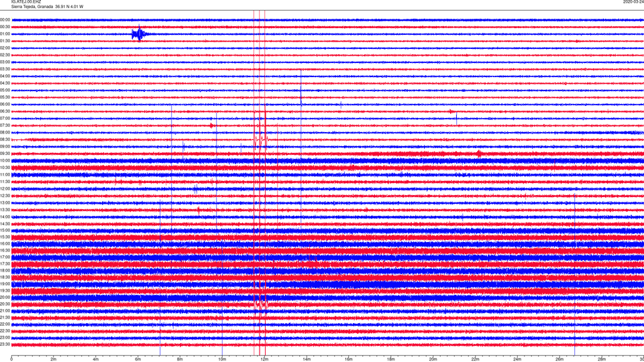Image resolution: width=644 pixels, height=362 pixels.
Task: Click the 09:00 time label
Action: click(5, 147)
